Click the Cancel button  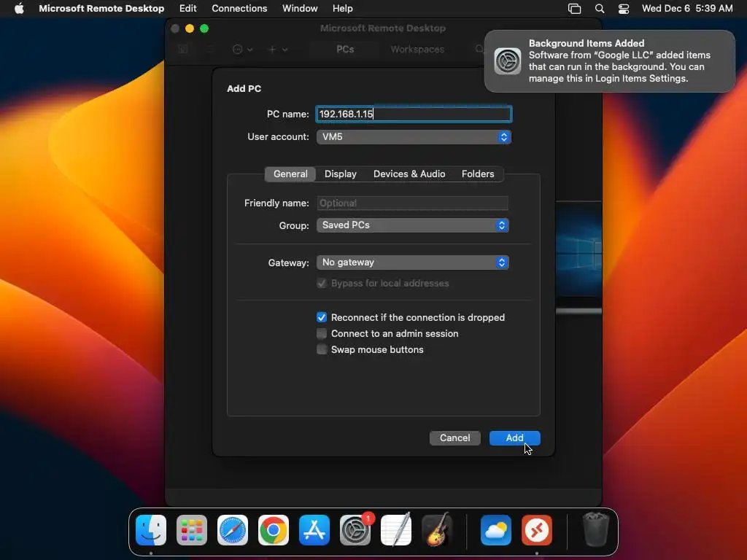click(455, 438)
